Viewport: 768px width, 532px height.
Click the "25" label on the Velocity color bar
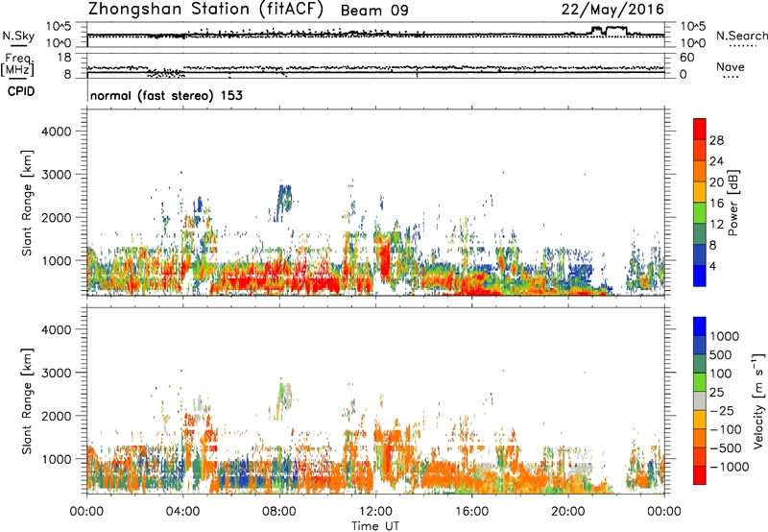point(716,392)
